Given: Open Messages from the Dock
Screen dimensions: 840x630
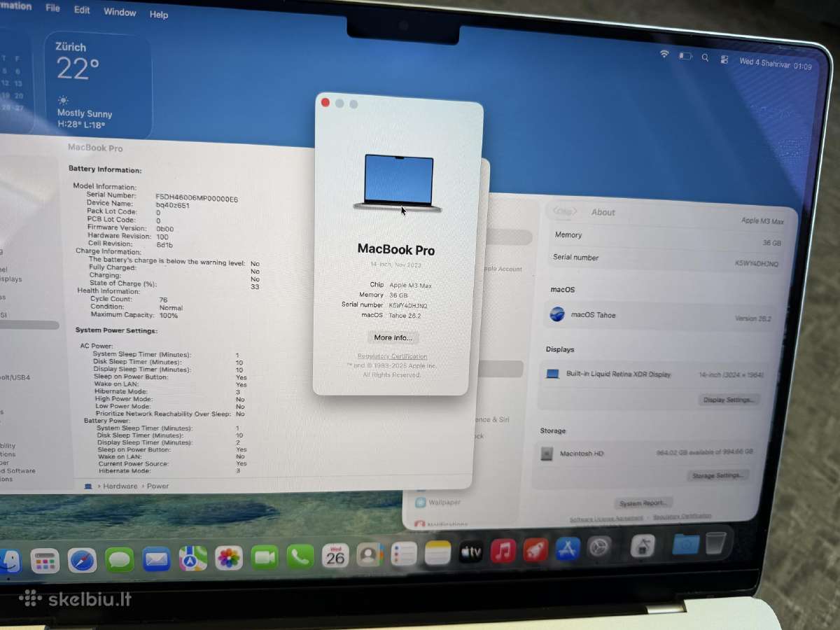Looking at the screenshot, I should (x=120, y=559).
